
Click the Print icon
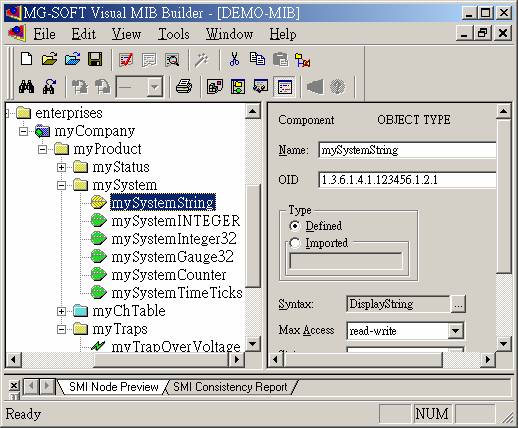[x=184, y=87]
